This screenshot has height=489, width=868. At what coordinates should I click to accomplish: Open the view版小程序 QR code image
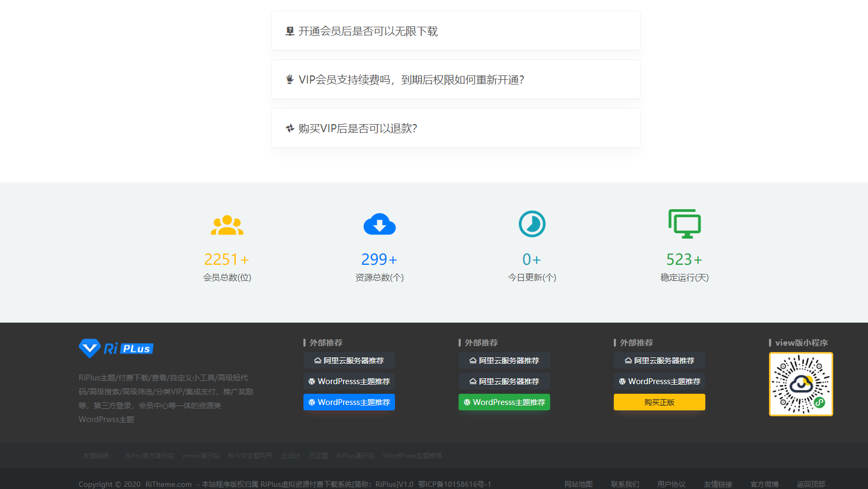801,384
